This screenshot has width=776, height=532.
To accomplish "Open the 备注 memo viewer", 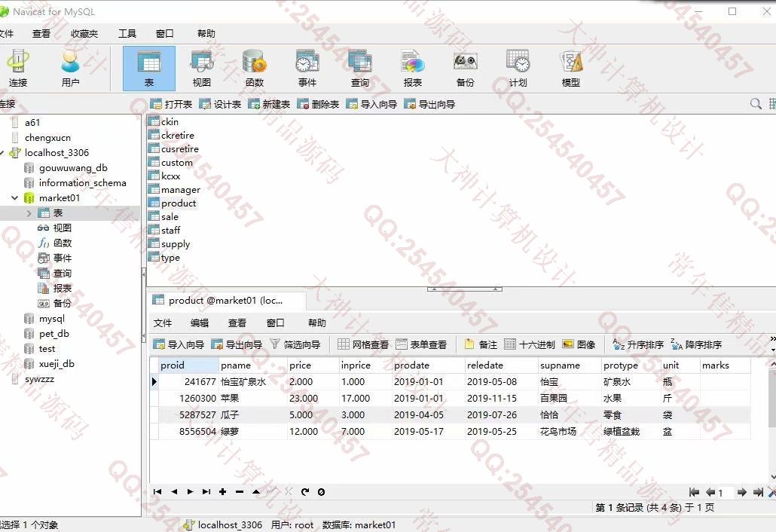I will coord(481,344).
